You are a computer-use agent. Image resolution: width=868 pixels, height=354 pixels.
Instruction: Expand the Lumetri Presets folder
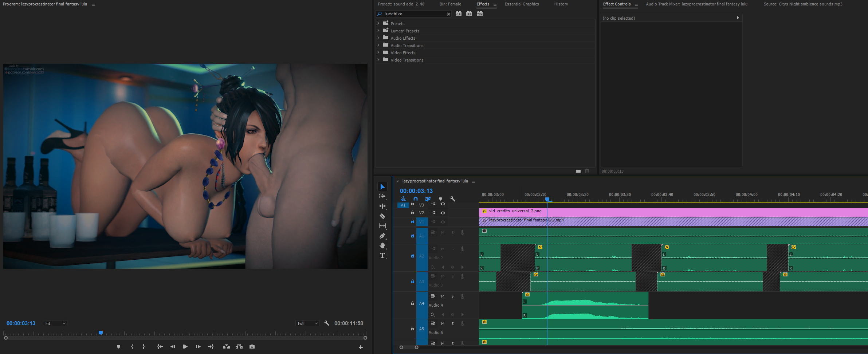pos(378,31)
